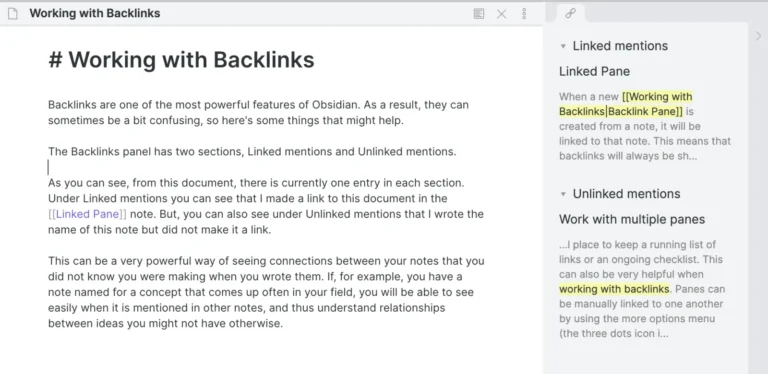Screen dimensions: 768x374
Task: Collapse the right sidebar chevron
Action: coord(759,36)
